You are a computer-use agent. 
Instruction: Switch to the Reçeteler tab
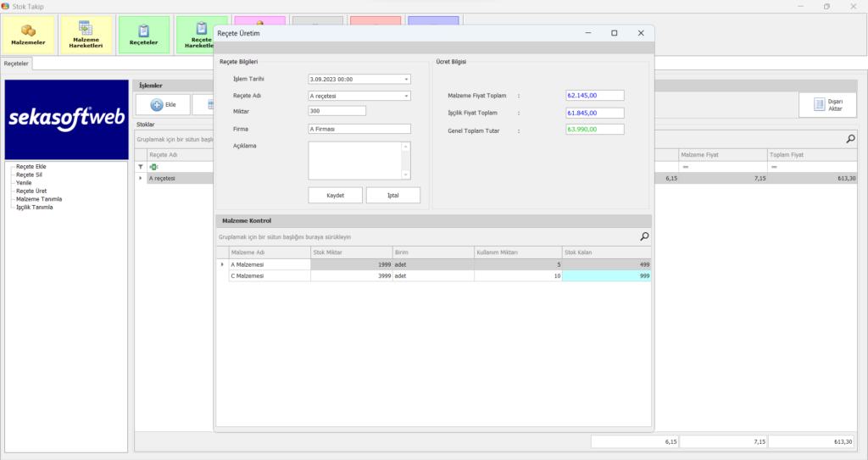click(x=17, y=64)
